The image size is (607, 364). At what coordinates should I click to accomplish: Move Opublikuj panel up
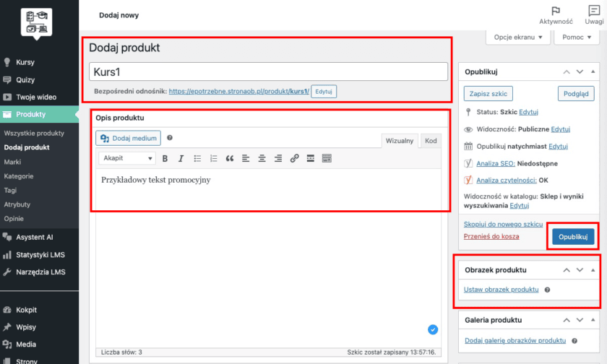click(x=567, y=72)
